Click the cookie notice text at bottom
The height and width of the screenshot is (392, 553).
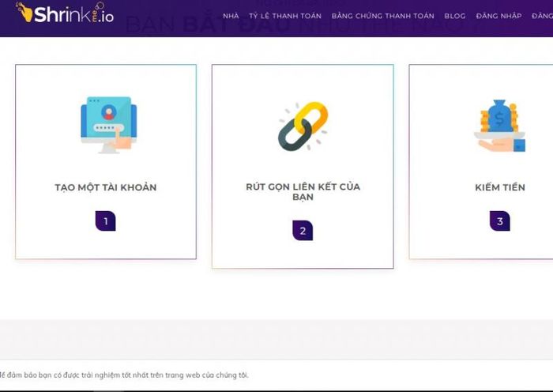[124, 375]
